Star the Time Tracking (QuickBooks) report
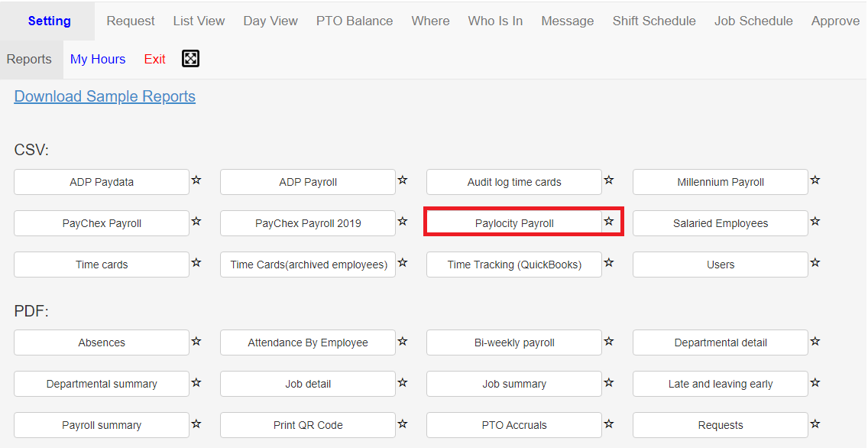 coord(609,263)
